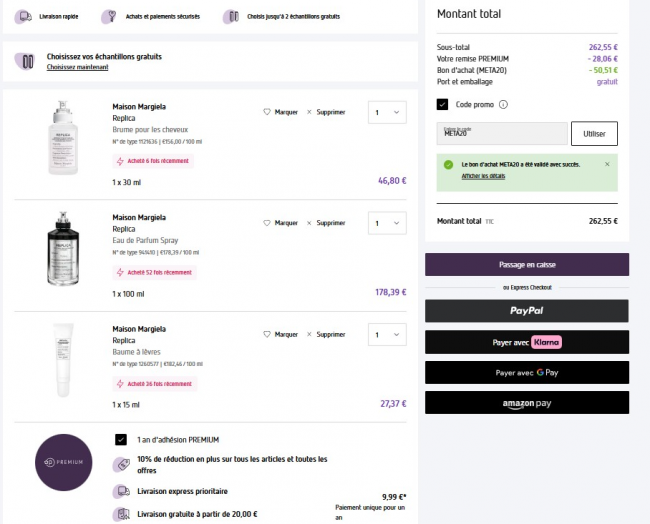The height and width of the screenshot is (524, 650).
Task: Open quantity dropdown for Baume à lèvres
Action: point(387,334)
